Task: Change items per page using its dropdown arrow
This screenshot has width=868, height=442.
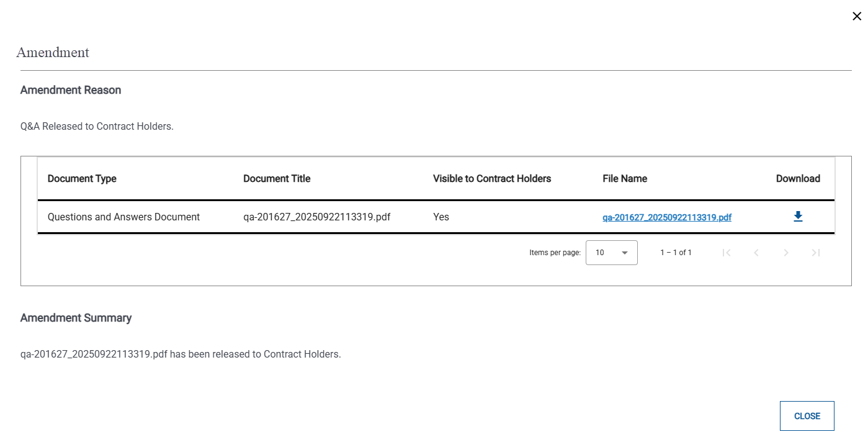Action: point(625,253)
